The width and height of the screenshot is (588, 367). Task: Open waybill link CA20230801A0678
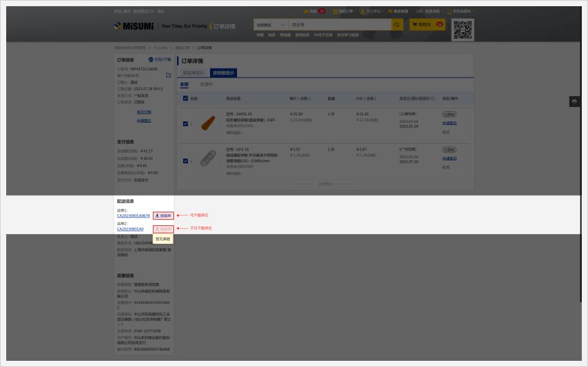[133, 216]
